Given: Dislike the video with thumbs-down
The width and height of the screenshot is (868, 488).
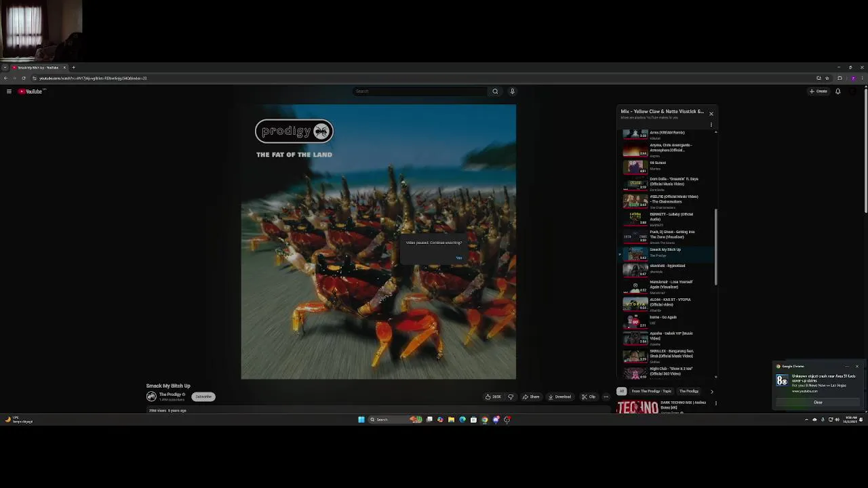Looking at the screenshot, I should point(511,396).
